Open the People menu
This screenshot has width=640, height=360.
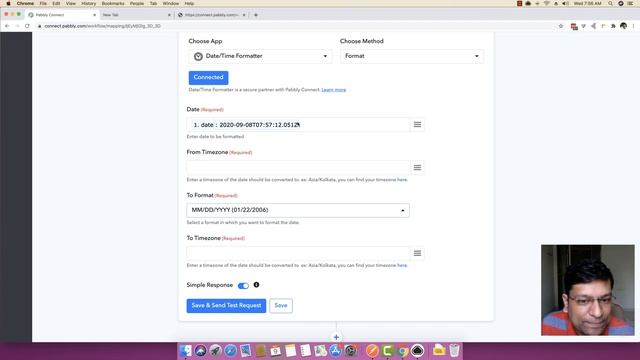(137, 3)
